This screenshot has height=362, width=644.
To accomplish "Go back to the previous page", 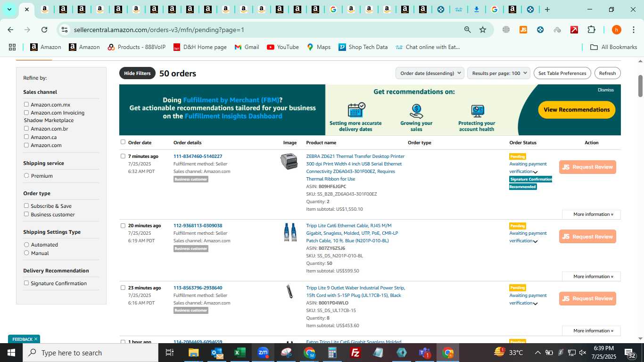I will pyautogui.click(x=10, y=30).
